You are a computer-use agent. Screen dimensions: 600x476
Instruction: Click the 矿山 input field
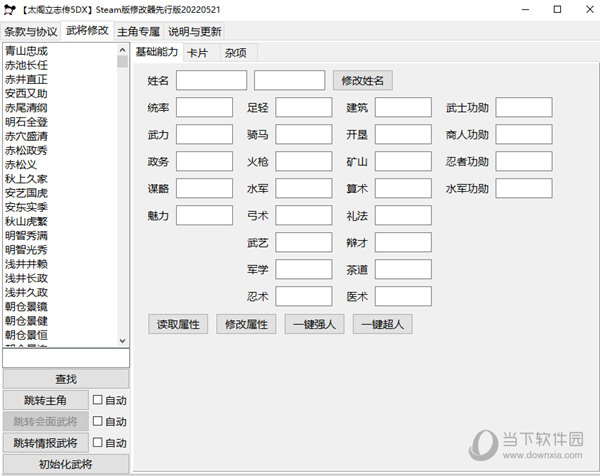tap(403, 161)
